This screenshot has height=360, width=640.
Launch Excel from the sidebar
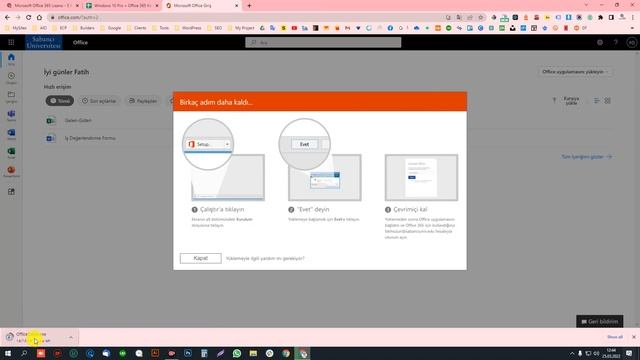coord(11,153)
